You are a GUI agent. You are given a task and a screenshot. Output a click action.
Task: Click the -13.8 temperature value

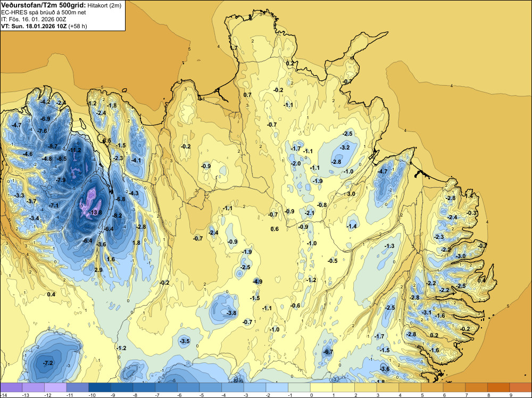(95, 212)
